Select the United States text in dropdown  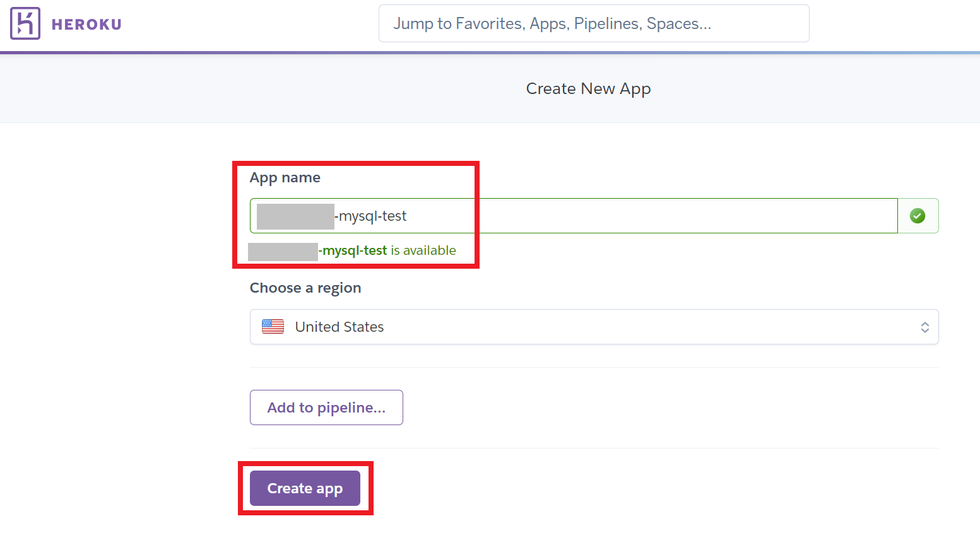339,327
